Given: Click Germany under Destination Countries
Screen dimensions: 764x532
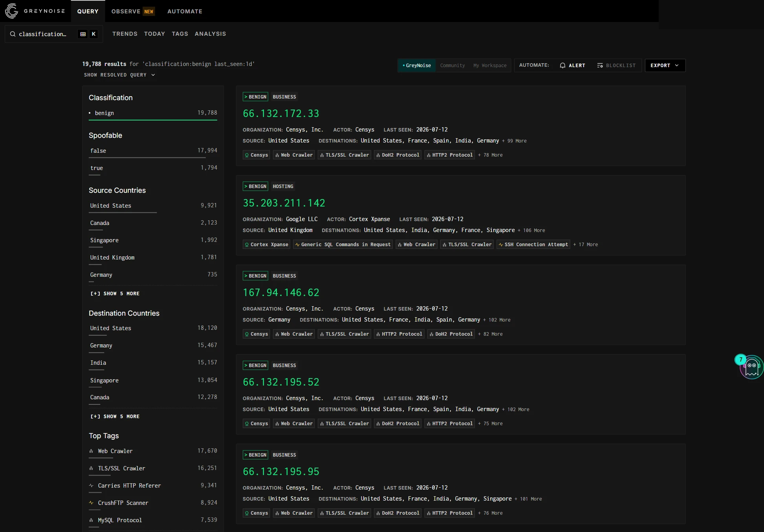Looking at the screenshot, I should click(x=153, y=346).
